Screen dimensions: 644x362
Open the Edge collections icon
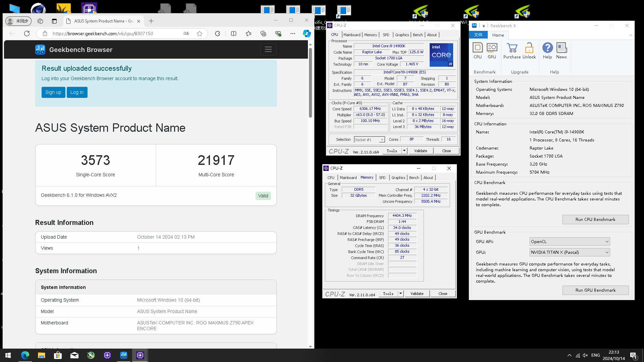263,34
